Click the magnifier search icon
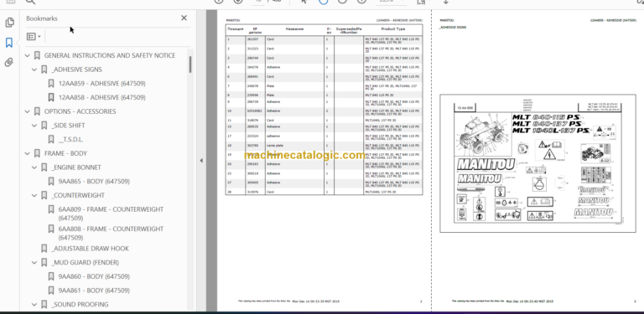Image resolution: width=644 pixels, height=314 pixels. (x=30, y=2)
